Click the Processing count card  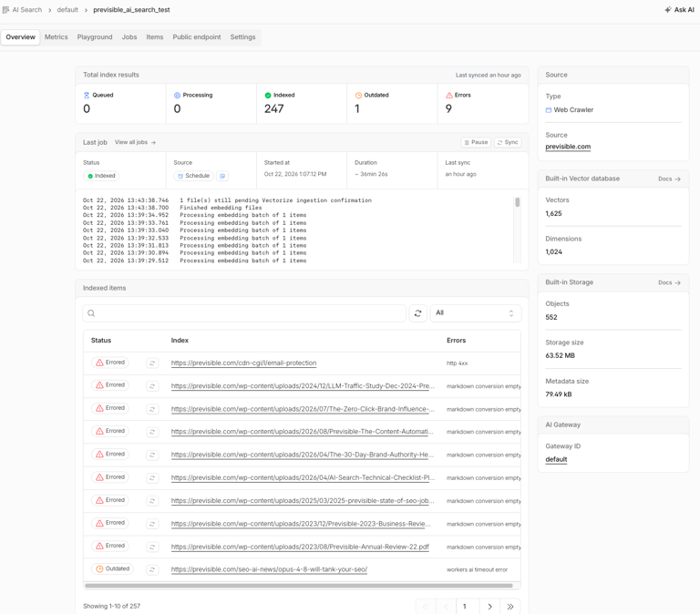(211, 104)
